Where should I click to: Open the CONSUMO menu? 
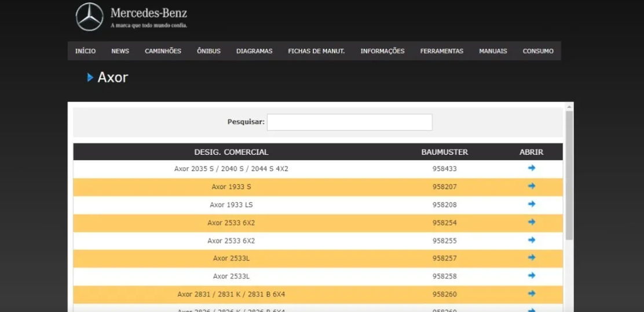pos(538,52)
